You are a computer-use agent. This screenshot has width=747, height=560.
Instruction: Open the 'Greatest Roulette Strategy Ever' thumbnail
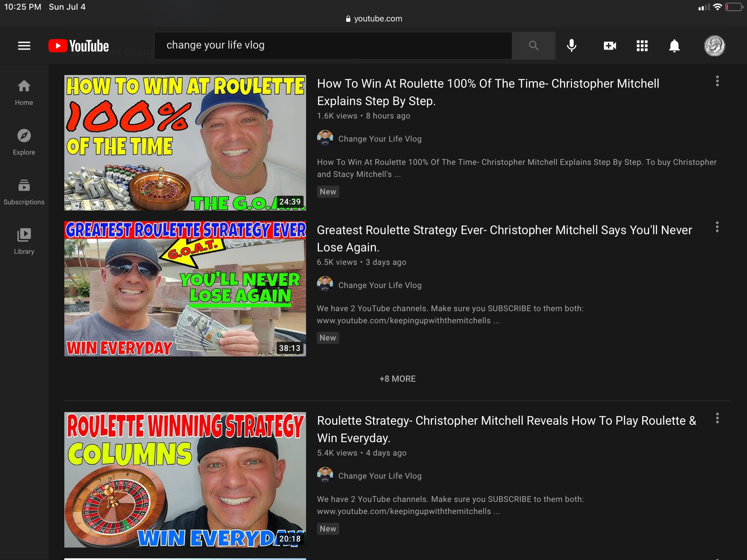coord(185,289)
